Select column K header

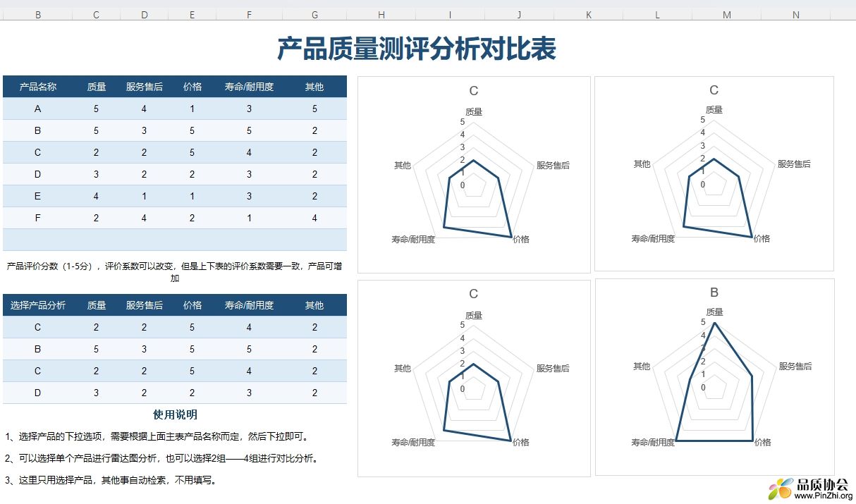tap(588, 15)
